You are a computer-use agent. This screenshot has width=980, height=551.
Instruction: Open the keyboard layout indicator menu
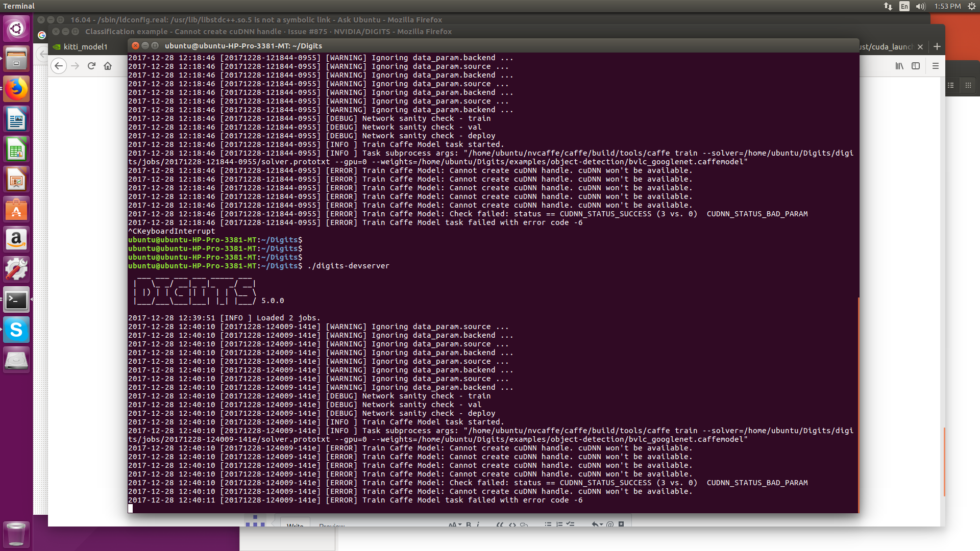pyautogui.click(x=904, y=7)
